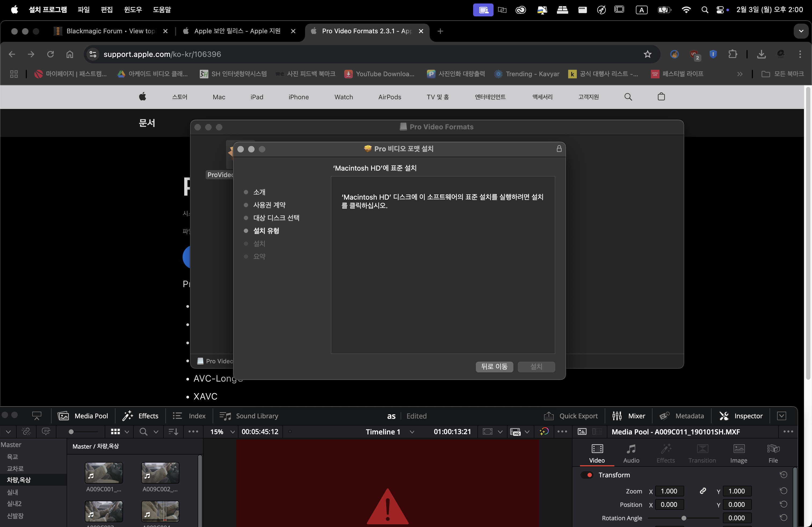
Task: Open the Sound Library panel
Action: point(249,416)
